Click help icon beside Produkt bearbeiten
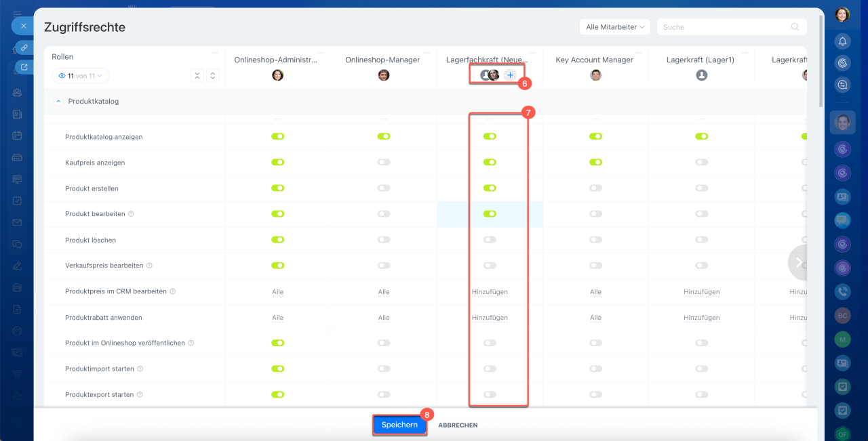The image size is (868, 441). pyautogui.click(x=132, y=214)
